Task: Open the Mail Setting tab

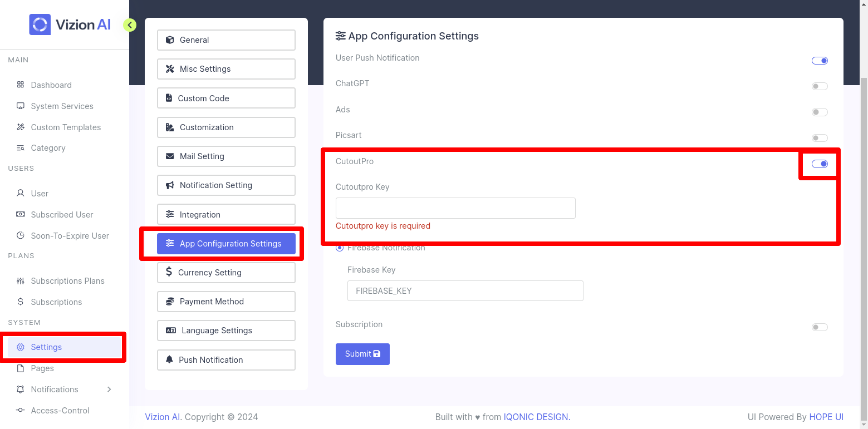Action: coord(226,156)
